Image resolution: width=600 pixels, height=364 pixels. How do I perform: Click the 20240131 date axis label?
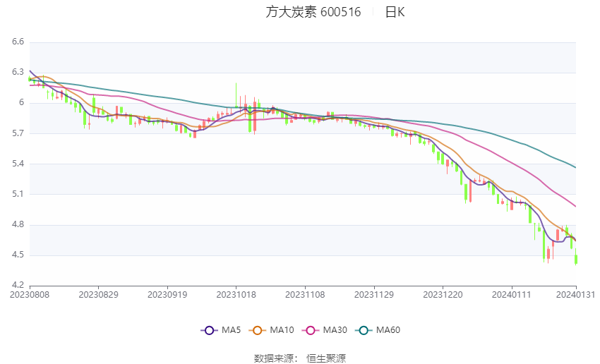[x=575, y=295]
